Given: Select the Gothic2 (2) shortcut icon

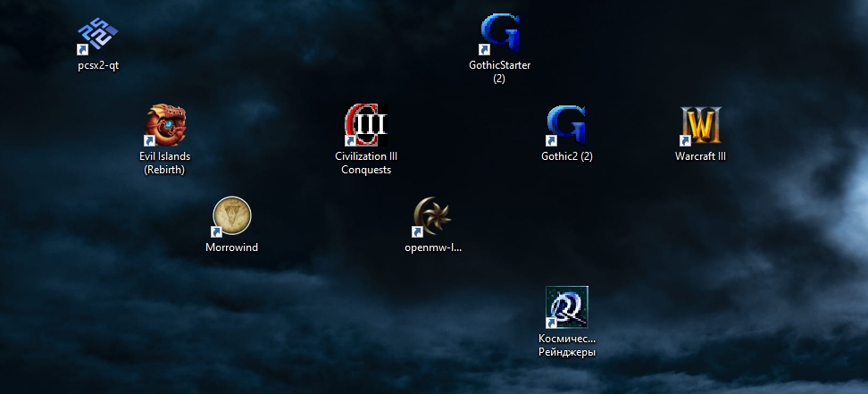Looking at the screenshot, I should pos(567,125).
